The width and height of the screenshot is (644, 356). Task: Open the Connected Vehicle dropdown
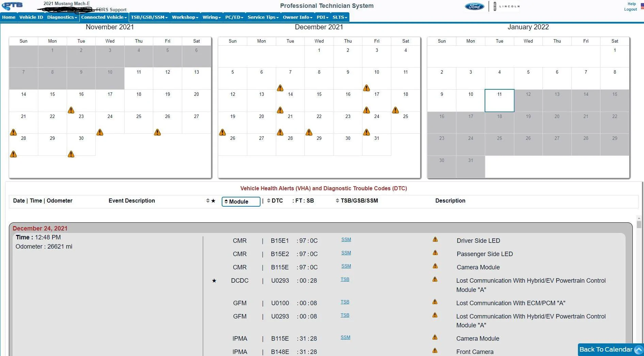(x=104, y=17)
